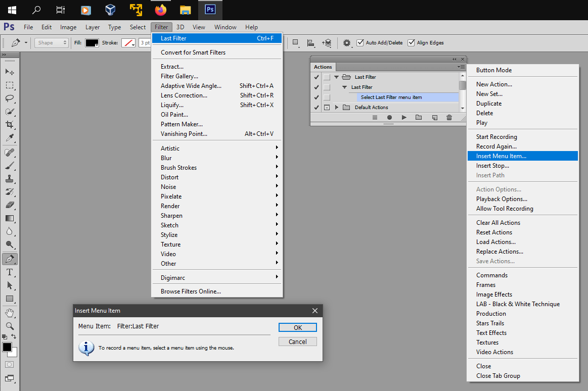Toggle Quick Mask mode in toolbox

(x=10, y=364)
